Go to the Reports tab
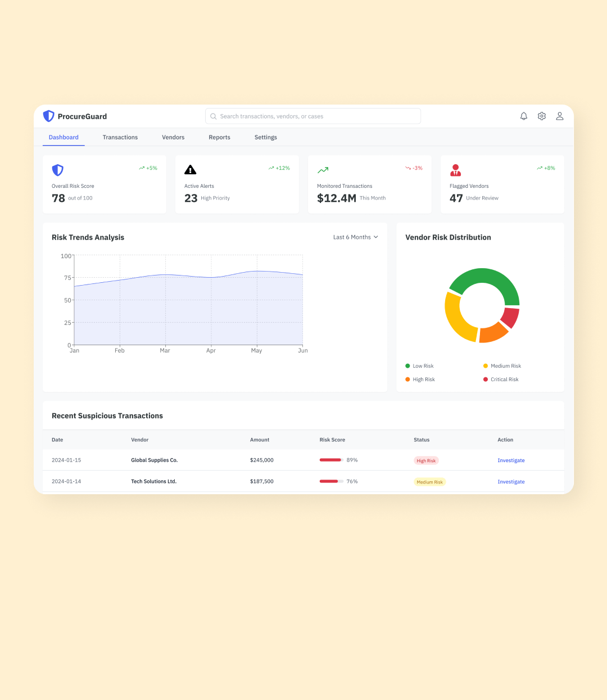 (219, 137)
